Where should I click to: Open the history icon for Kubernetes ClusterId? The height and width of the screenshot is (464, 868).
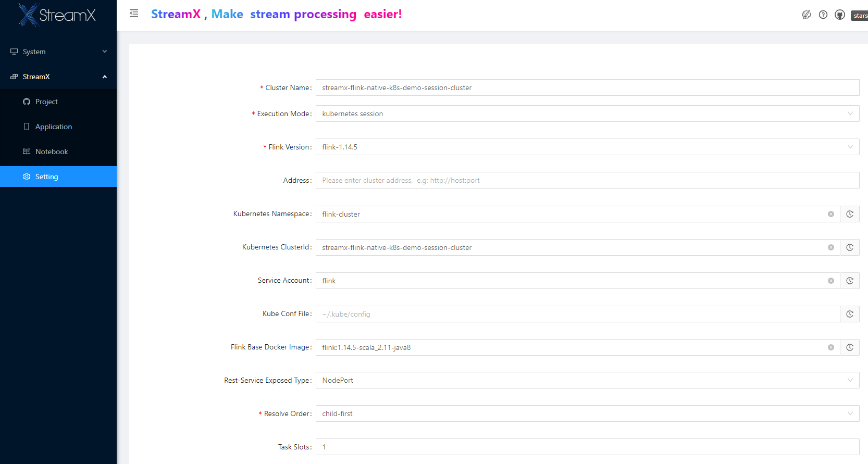(850, 247)
